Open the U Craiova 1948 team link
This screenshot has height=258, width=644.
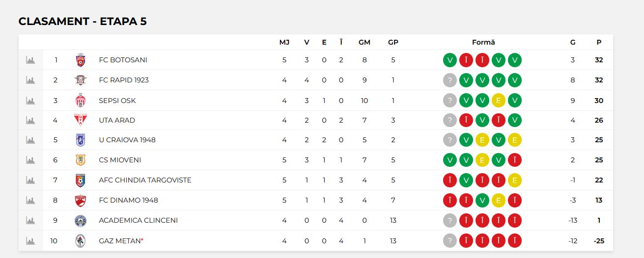127,140
